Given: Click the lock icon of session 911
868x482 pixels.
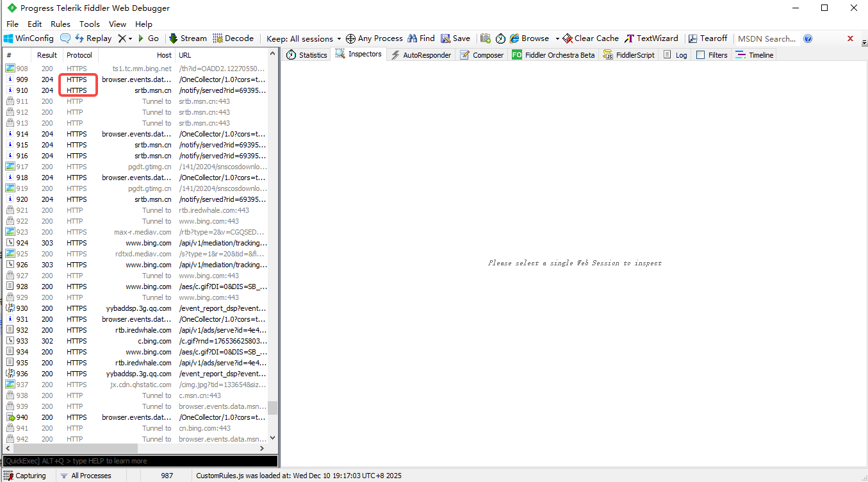Looking at the screenshot, I should click(10, 101).
